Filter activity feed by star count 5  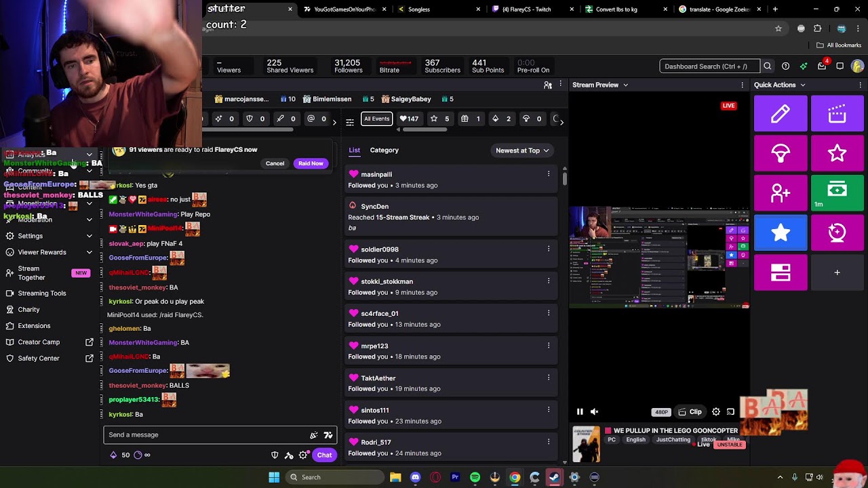[x=440, y=119]
